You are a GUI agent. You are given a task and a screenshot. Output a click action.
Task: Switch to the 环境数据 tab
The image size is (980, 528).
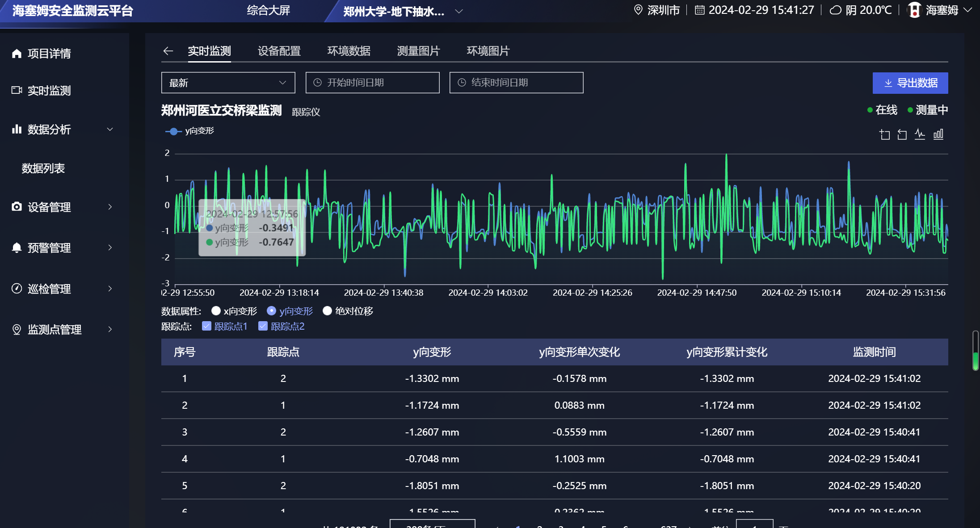[x=349, y=51]
